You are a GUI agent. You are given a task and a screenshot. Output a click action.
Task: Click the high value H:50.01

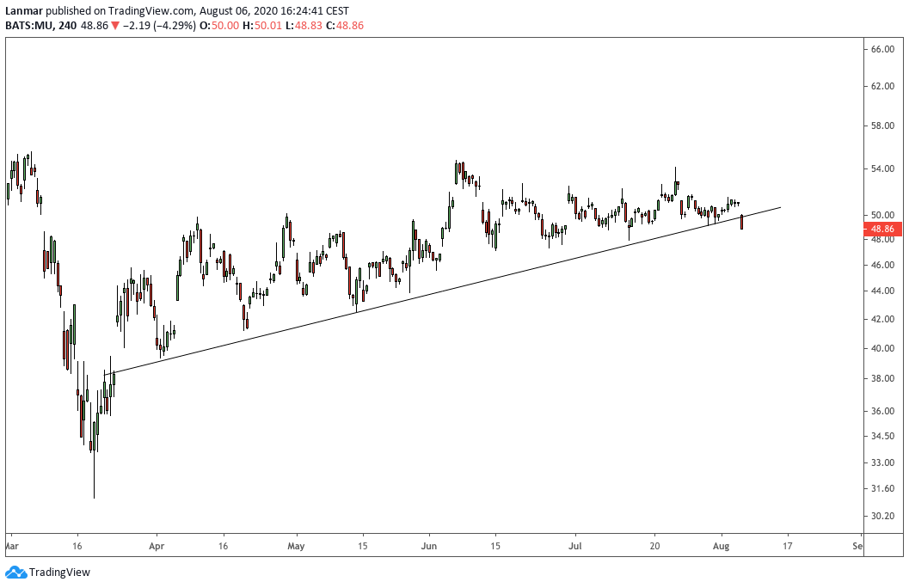(262, 26)
